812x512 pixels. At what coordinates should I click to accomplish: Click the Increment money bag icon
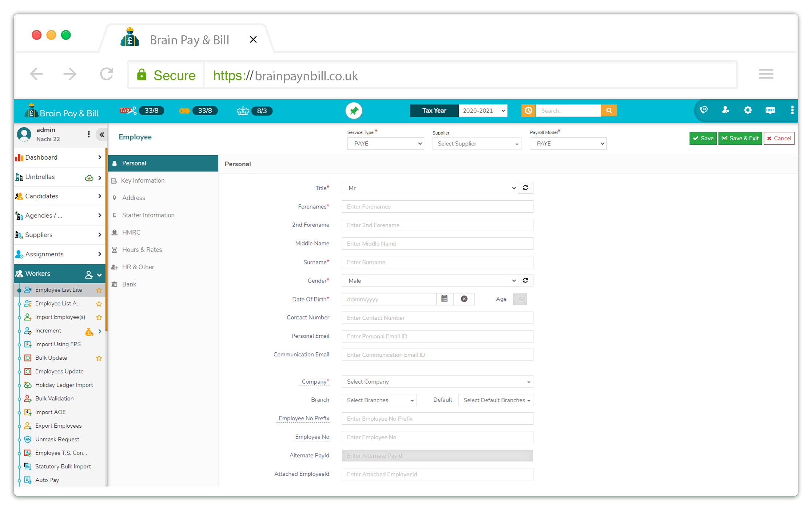coord(89,332)
